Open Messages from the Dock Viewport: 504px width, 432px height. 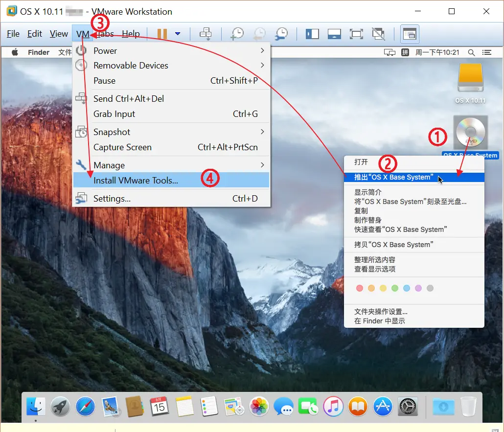[x=284, y=407]
